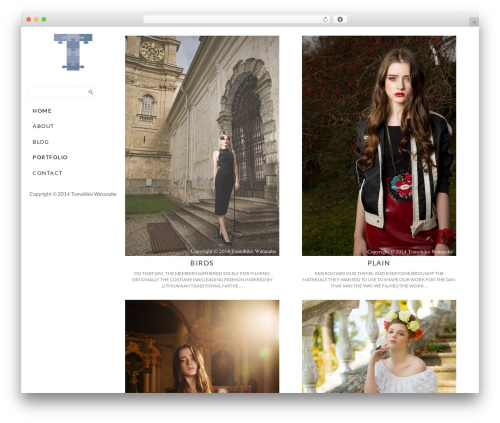The height and width of the screenshot is (423, 500).
Task: Click the Plain excerpt about fashion theme
Action: 379,279
